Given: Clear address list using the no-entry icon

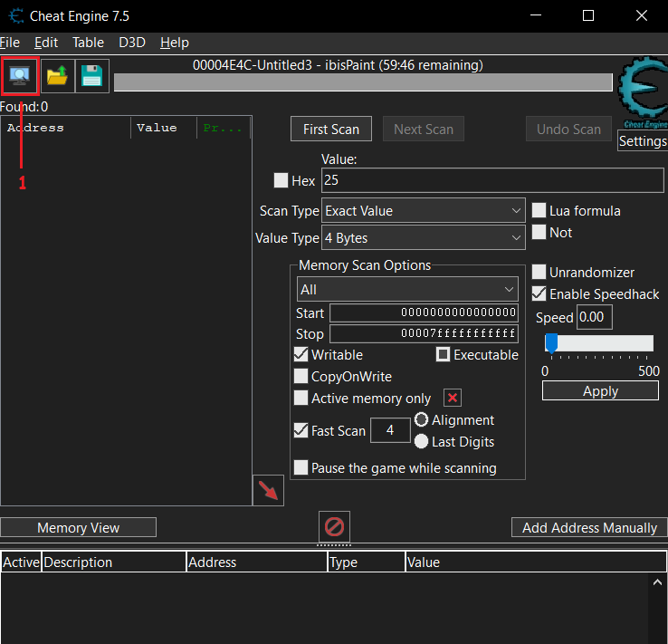Looking at the screenshot, I should click(334, 526).
